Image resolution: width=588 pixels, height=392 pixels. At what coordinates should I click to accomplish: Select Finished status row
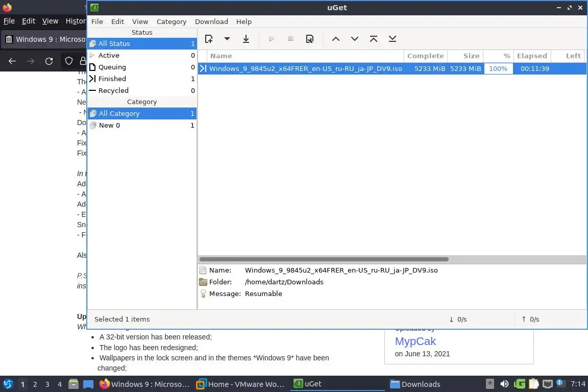(142, 79)
